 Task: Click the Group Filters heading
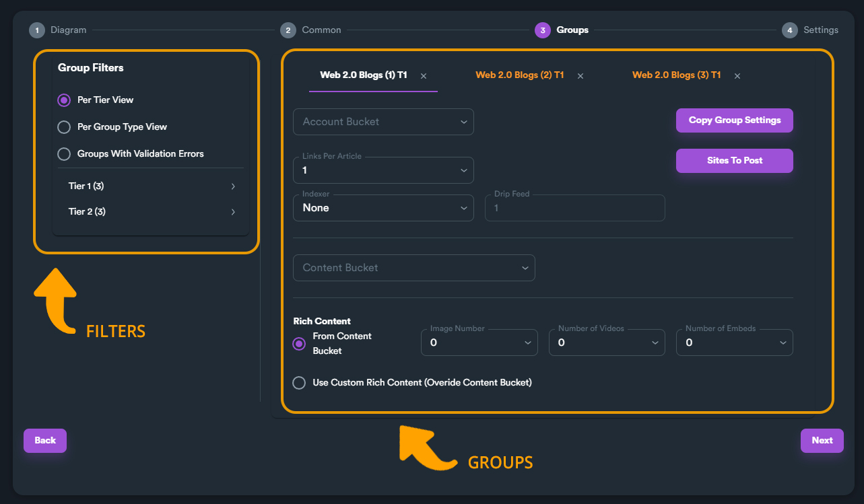point(91,68)
